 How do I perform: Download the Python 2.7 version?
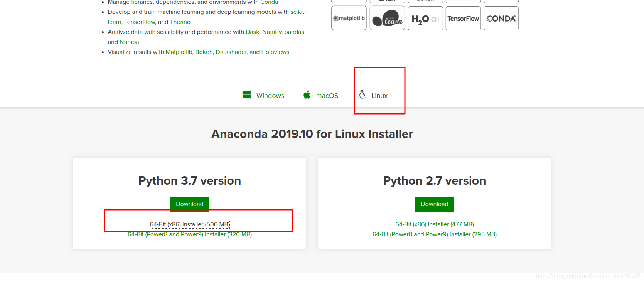pos(435,204)
